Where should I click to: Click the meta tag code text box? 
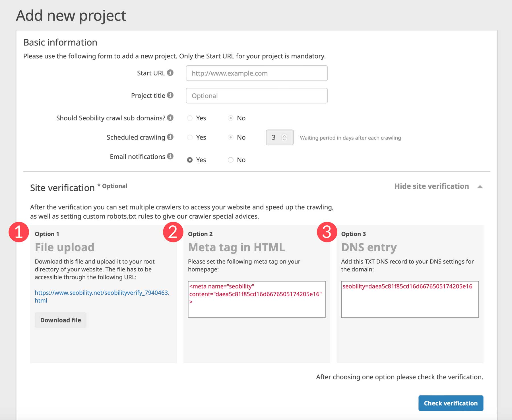coord(257,299)
